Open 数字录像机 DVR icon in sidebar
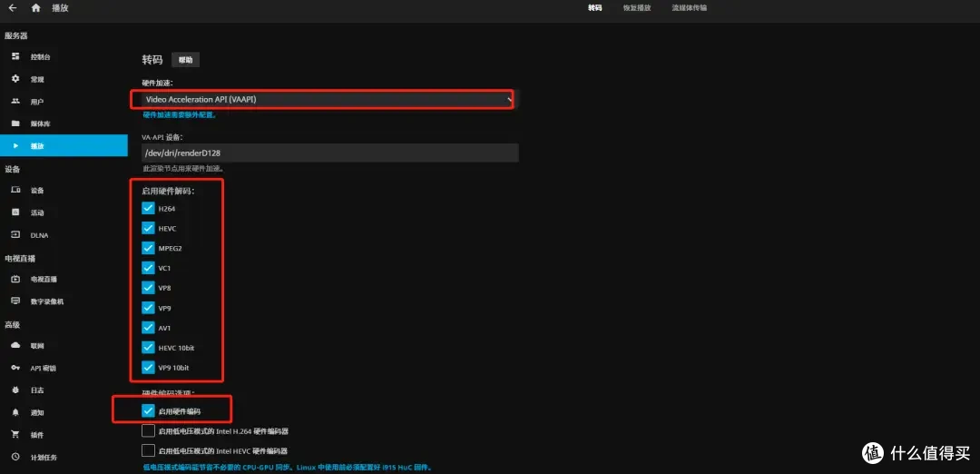 15,301
